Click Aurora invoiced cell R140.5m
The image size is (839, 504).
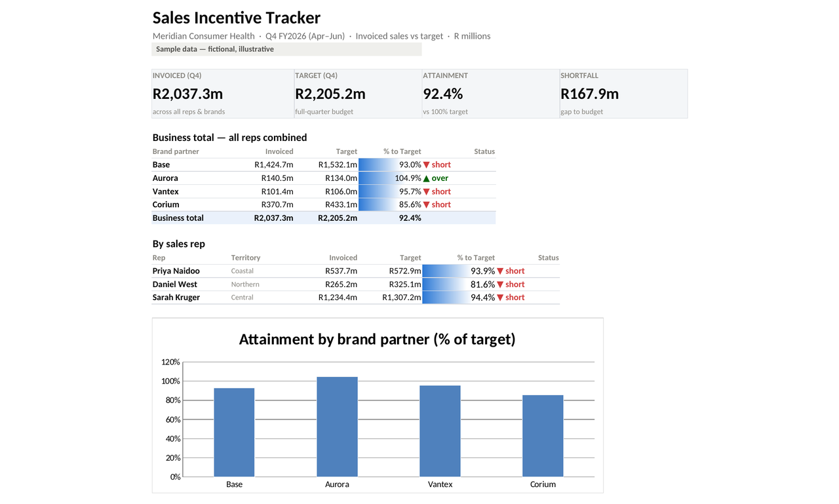[x=277, y=178]
